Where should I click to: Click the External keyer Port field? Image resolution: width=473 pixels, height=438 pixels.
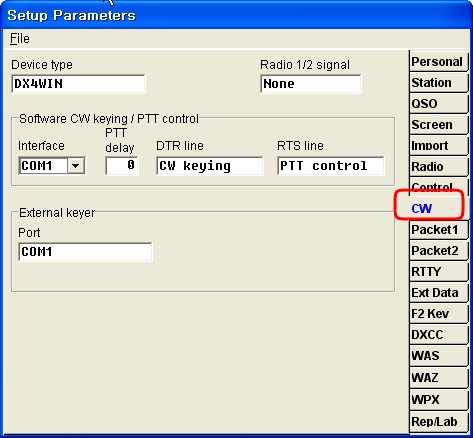pyautogui.click(x=85, y=252)
